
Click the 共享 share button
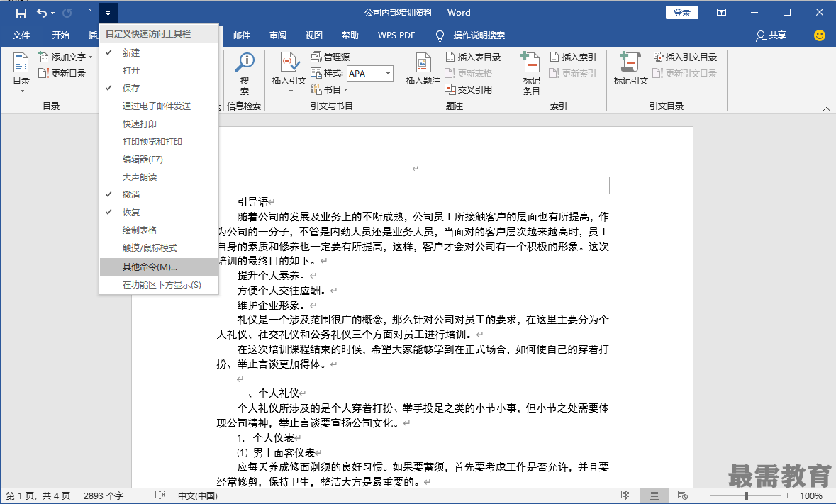(771, 35)
